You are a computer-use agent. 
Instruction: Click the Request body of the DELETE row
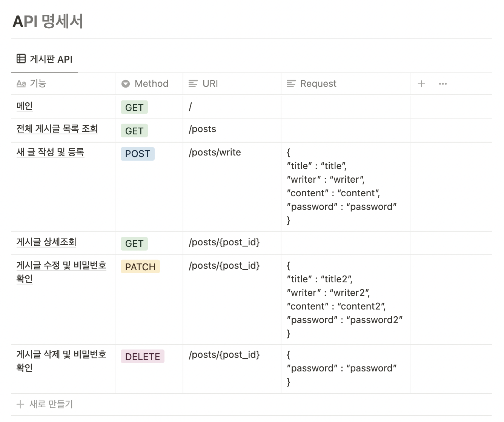[x=346, y=369]
